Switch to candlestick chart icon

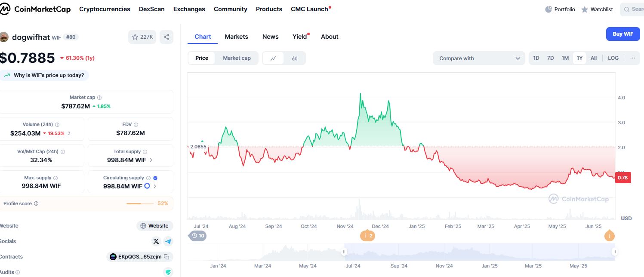pos(295,58)
